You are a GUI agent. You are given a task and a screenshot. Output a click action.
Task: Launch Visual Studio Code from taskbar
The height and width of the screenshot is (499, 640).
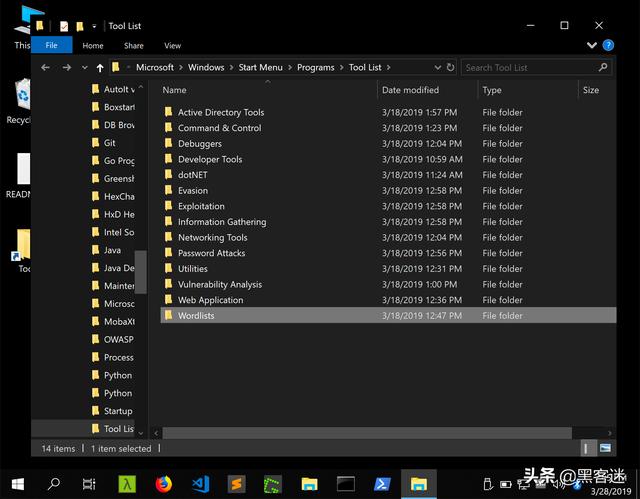(200, 485)
